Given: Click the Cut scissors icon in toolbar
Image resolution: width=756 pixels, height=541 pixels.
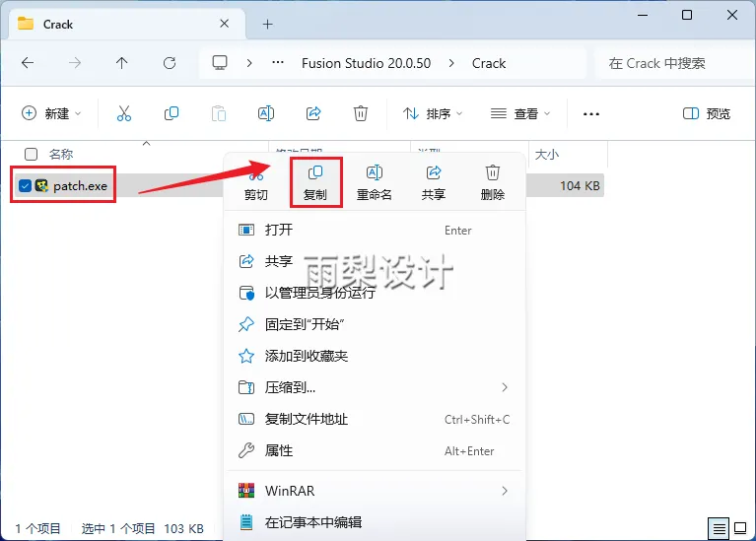Looking at the screenshot, I should [124, 113].
